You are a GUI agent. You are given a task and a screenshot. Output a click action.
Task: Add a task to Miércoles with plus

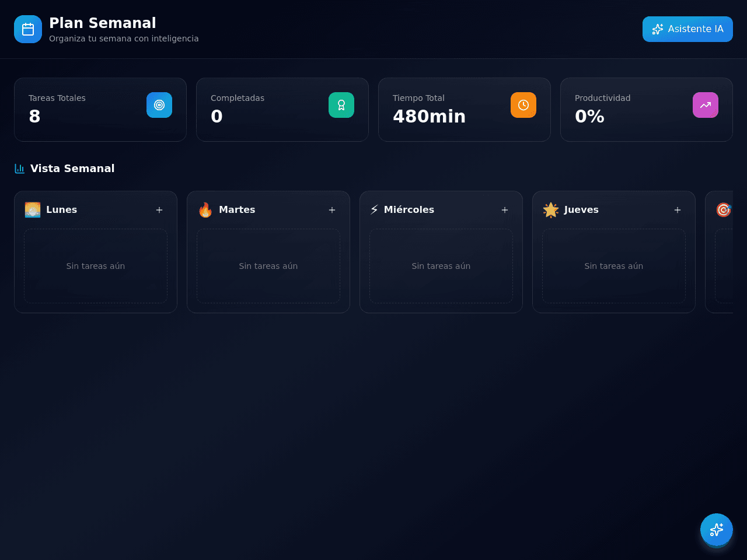click(505, 210)
